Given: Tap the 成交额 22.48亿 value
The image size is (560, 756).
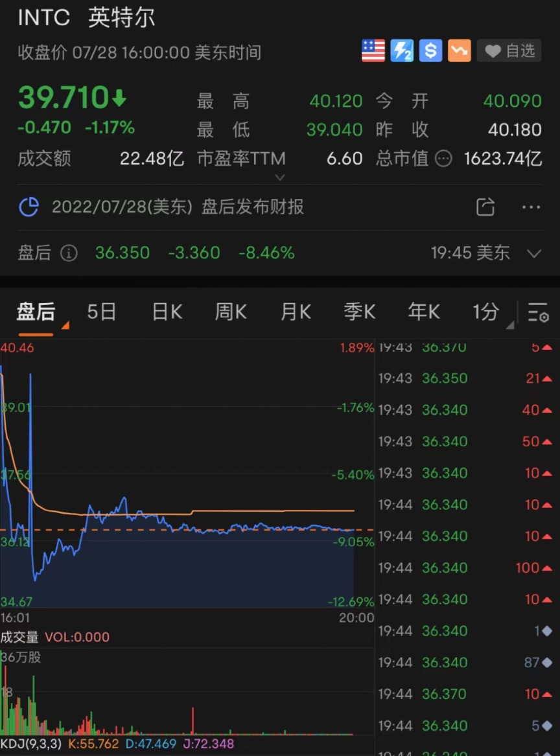Looking at the screenshot, I should pos(152,159).
